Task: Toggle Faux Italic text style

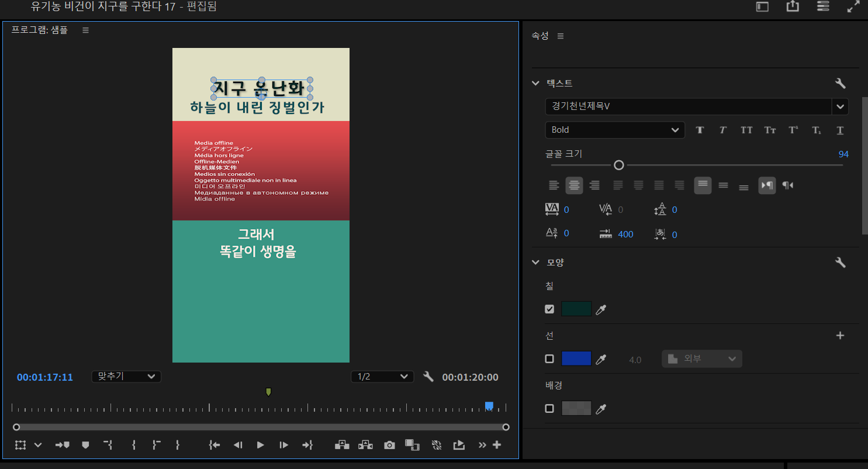Action: (x=722, y=130)
